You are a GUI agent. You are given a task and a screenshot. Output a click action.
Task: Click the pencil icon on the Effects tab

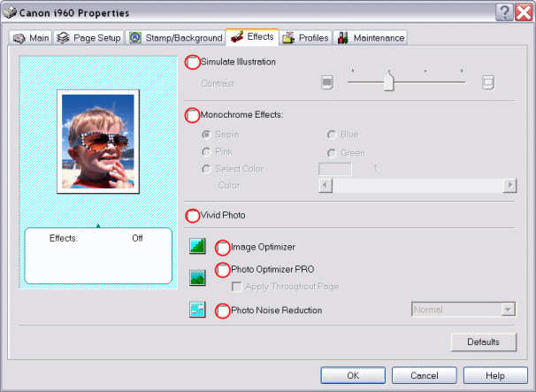[x=237, y=36]
